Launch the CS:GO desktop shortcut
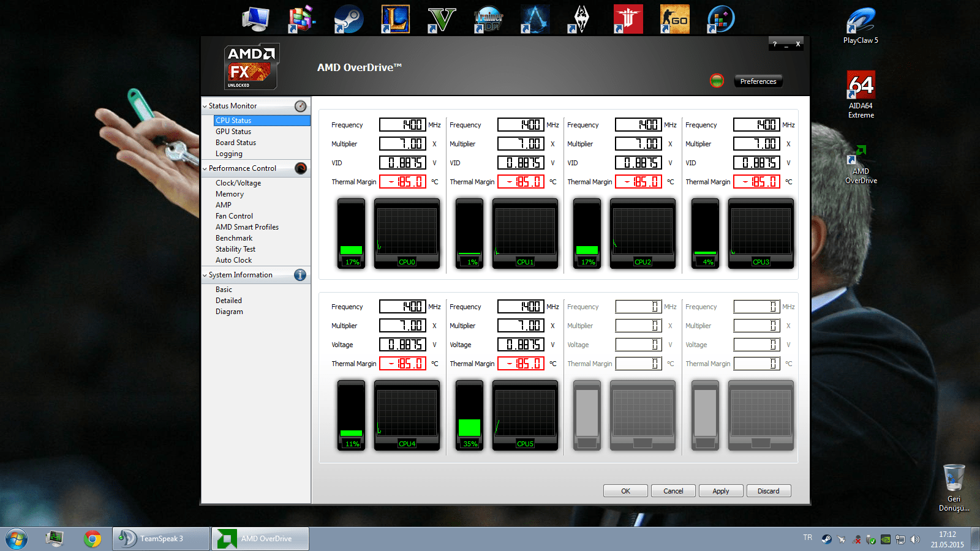980x551 pixels. pos(674,19)
